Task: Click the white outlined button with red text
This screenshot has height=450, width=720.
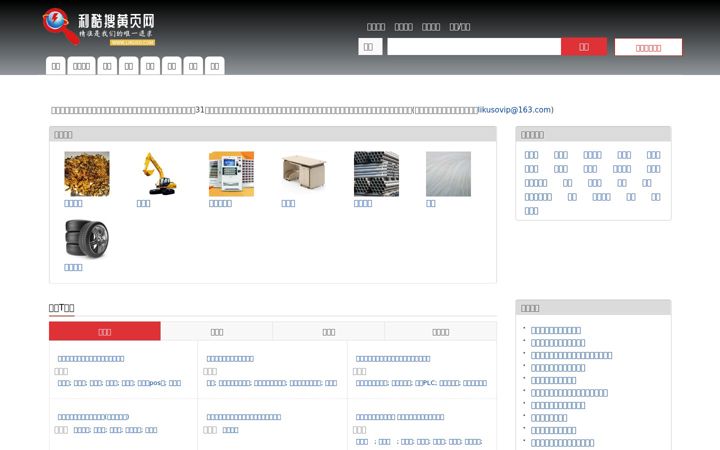Action: click(648, 47)
